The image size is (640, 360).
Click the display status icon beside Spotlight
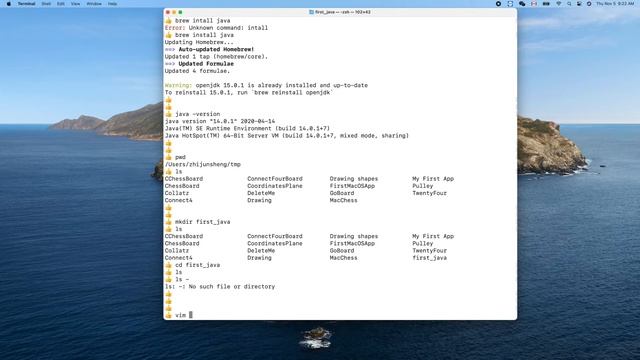point(579,4)
